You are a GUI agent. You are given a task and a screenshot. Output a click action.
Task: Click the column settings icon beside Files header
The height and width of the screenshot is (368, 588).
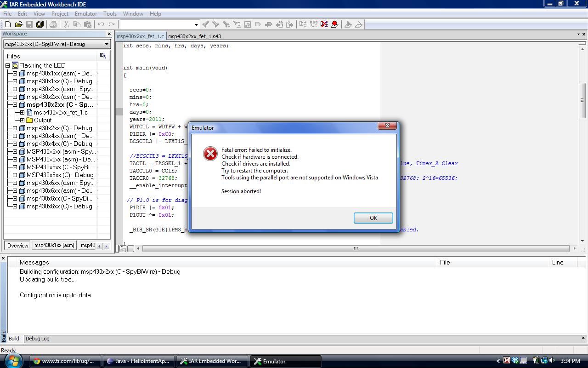click(103, 56)
